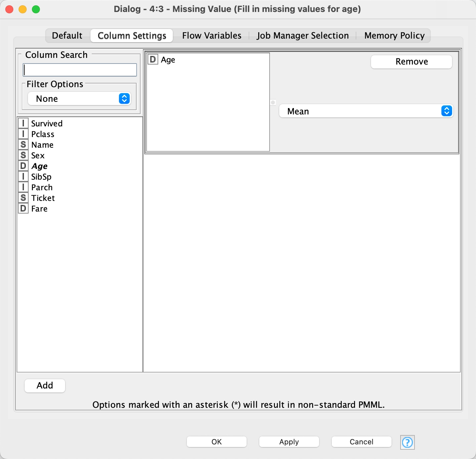Screen dimensions: 476x459
Task: Click the integer type icon beside Survived
Action: 23,123
